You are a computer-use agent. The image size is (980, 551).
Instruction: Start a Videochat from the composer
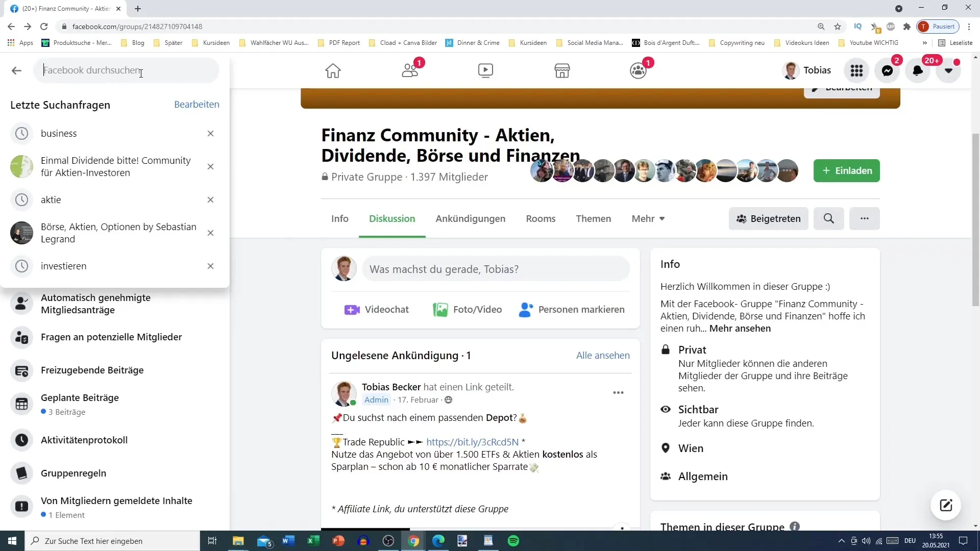pos(377,309)
